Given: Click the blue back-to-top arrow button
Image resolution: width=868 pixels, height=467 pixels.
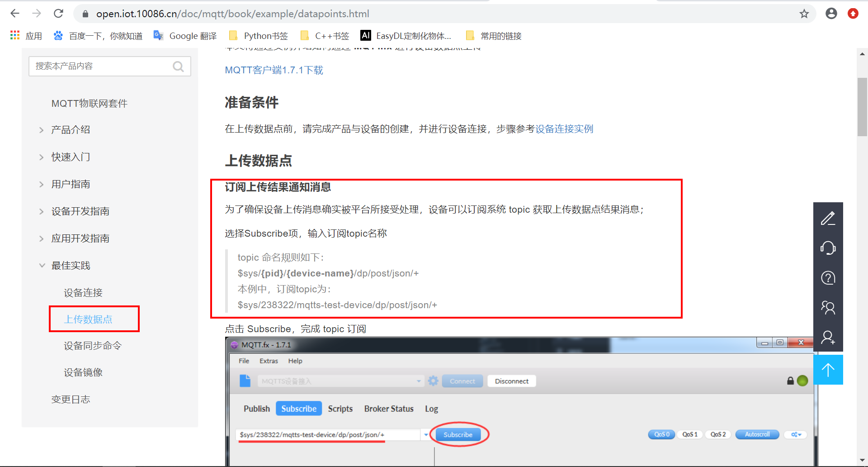Looking at the screenshot, I should [828, 370].
